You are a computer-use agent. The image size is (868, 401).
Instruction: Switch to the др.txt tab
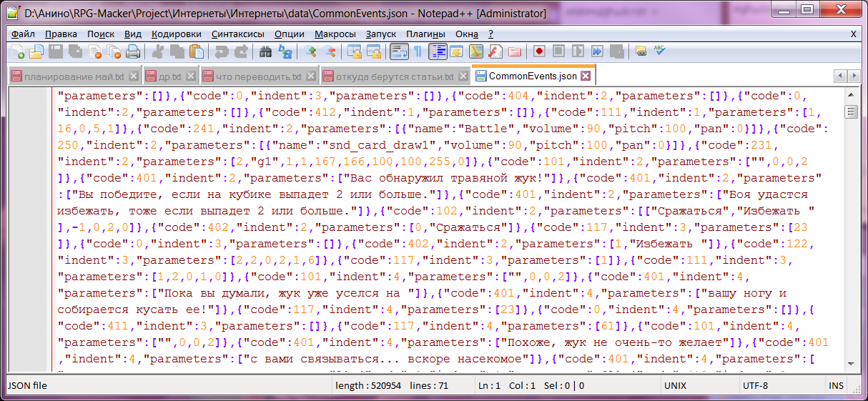[x=169, y=76]
